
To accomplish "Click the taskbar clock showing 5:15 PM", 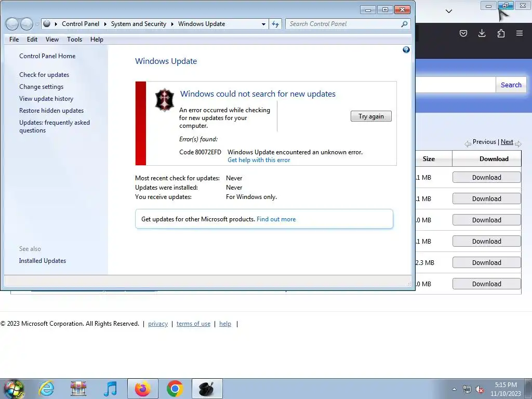I will coord(506,389).
